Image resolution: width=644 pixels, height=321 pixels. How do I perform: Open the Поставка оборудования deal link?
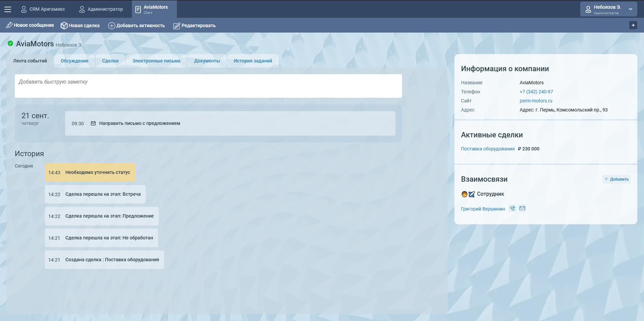[x=488, y=149]
